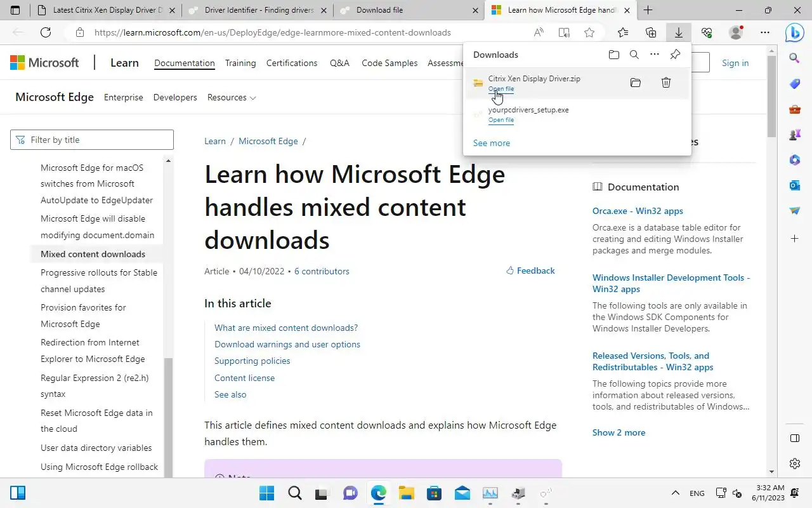The image size is (812, 508).
Task: Click the Downloads toolbar button in Edge
Action: click(x=678, y=32)
